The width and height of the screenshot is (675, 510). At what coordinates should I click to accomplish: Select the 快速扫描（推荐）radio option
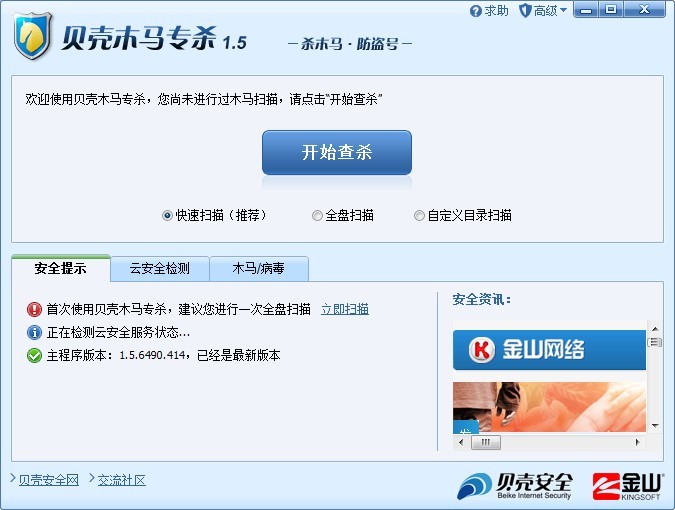click(167, 215)
